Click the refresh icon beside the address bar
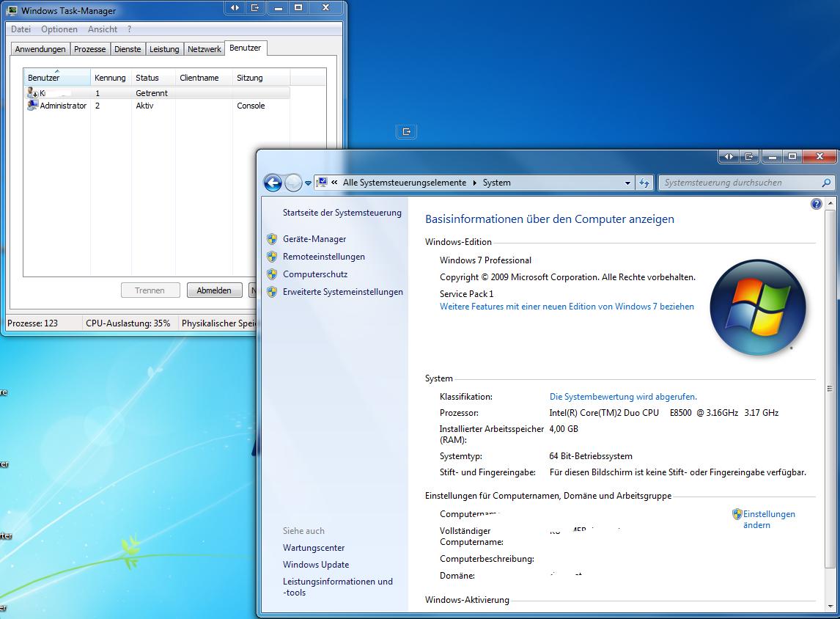The height and width of the screenshot is (619, 840). coord(644,183)
